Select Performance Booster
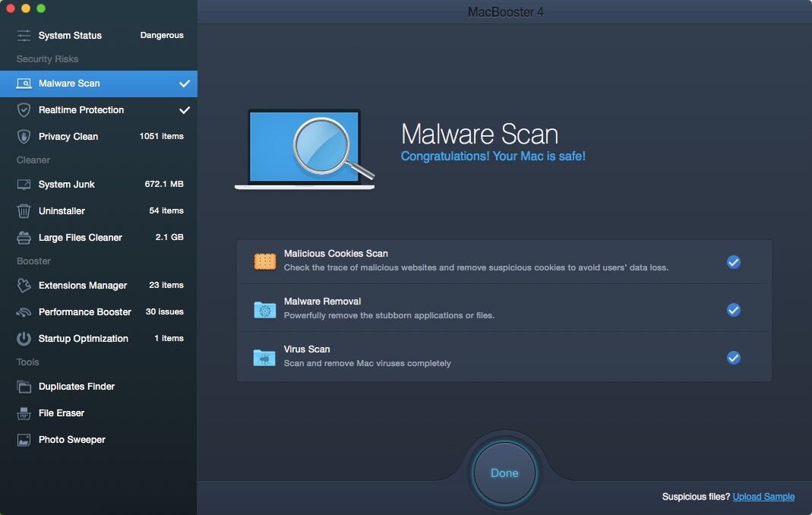812x515 pixels. click(99, 312)
